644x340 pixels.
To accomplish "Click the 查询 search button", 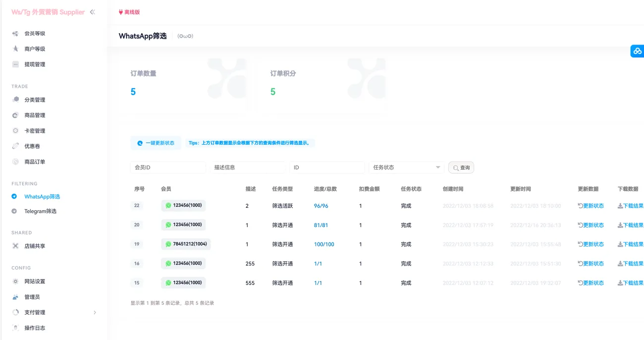I will click(461, 167).
